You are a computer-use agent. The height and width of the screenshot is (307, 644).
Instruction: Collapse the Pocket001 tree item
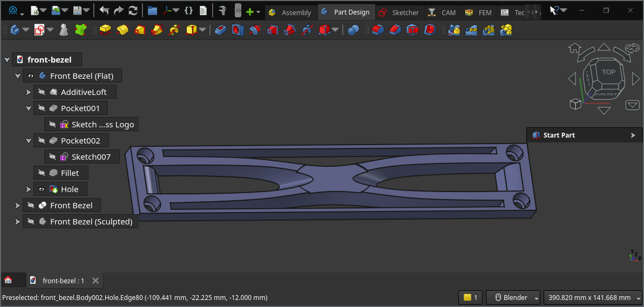[x=29, y=108]
